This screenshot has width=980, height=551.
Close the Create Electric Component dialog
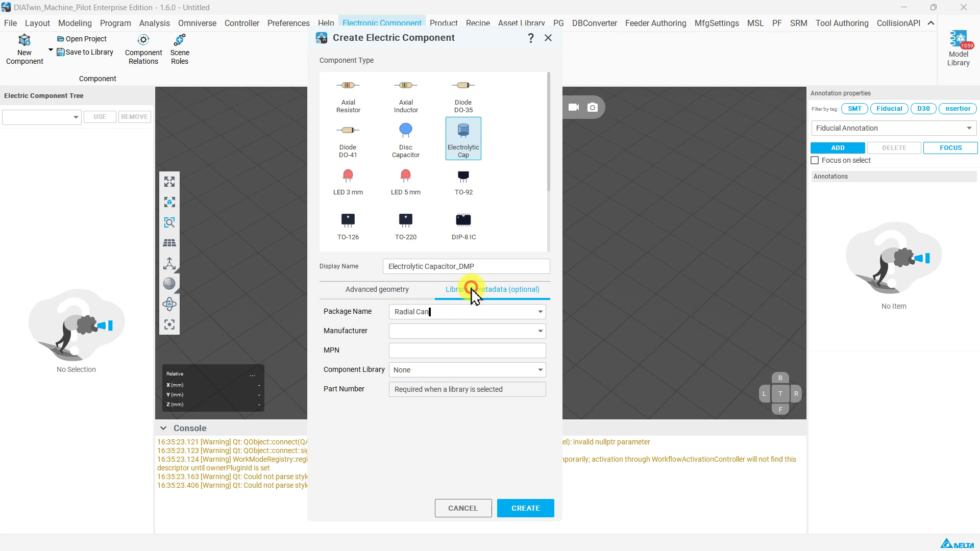point(548,38)
